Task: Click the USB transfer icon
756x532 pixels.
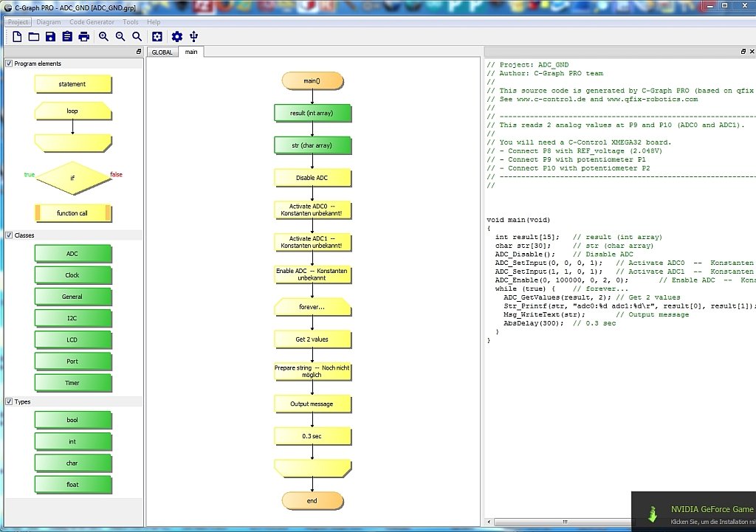Action: (x=193, y=37)
